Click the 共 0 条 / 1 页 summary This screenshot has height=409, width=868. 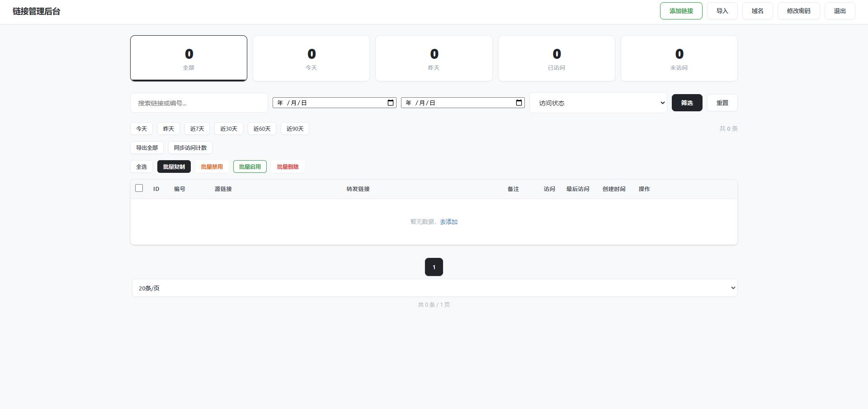[x=434, y=305]
